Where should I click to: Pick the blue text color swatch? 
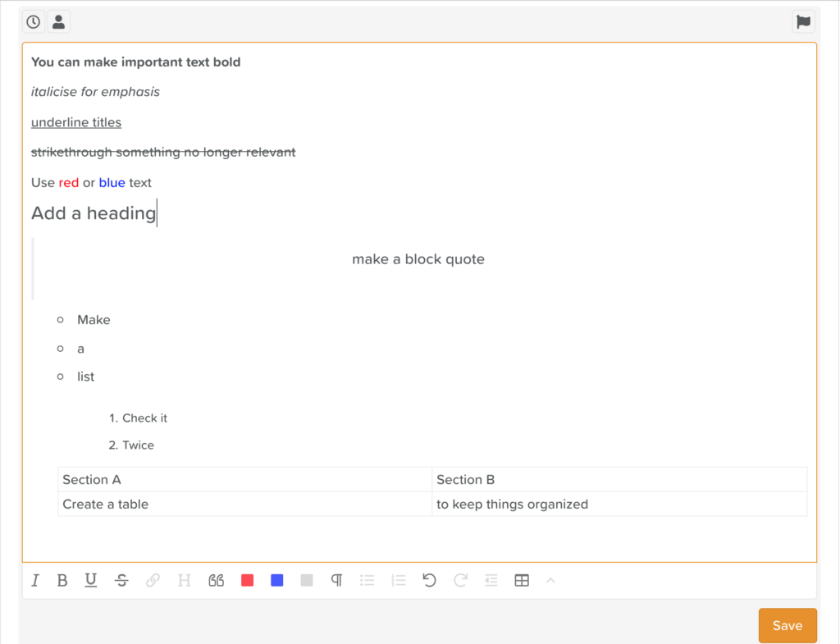pos(277,581)
